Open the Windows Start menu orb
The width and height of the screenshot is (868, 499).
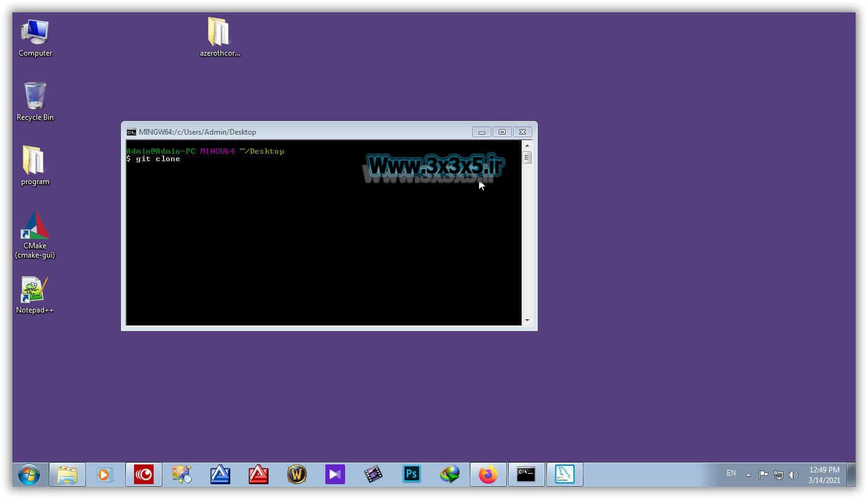(x=28, y=474)
